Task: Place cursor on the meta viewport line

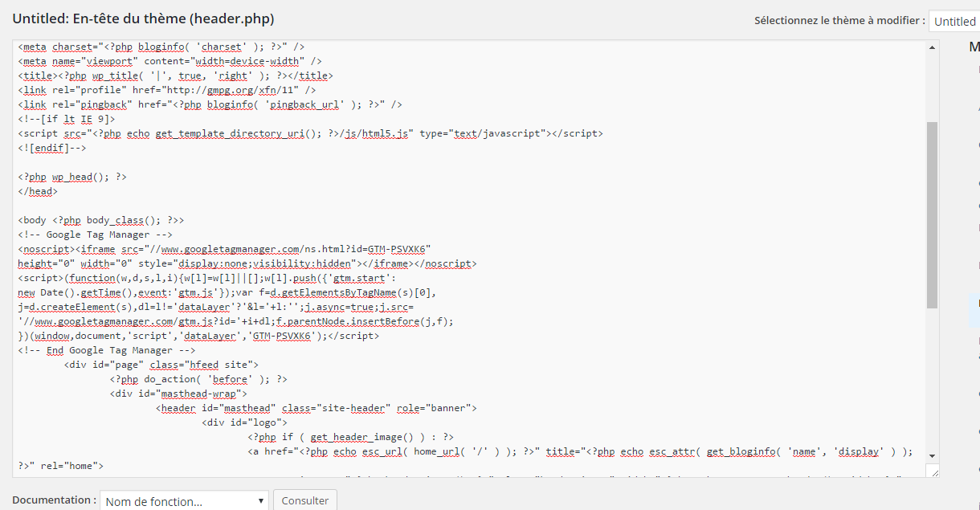Action: click(x=169, y=61)
